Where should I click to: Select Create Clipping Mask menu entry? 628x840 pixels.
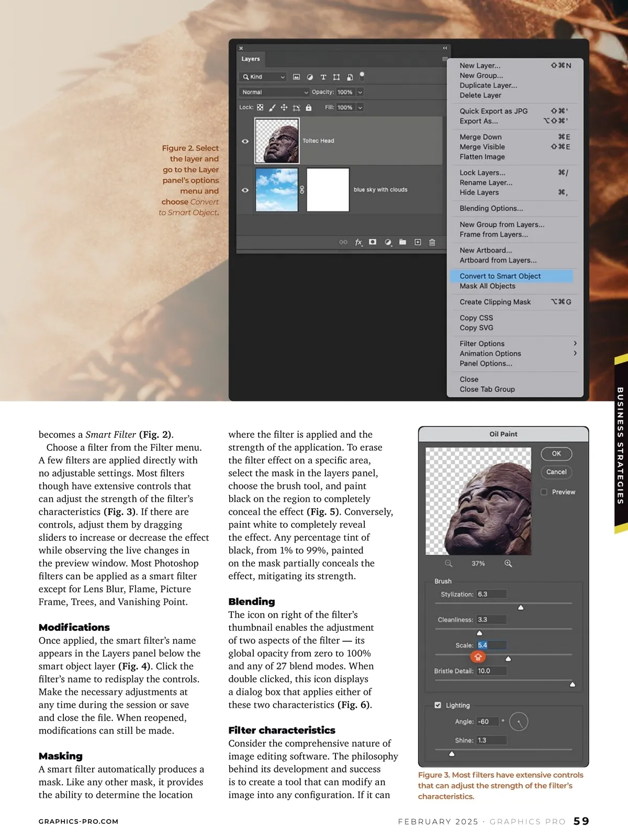[495, 302]
